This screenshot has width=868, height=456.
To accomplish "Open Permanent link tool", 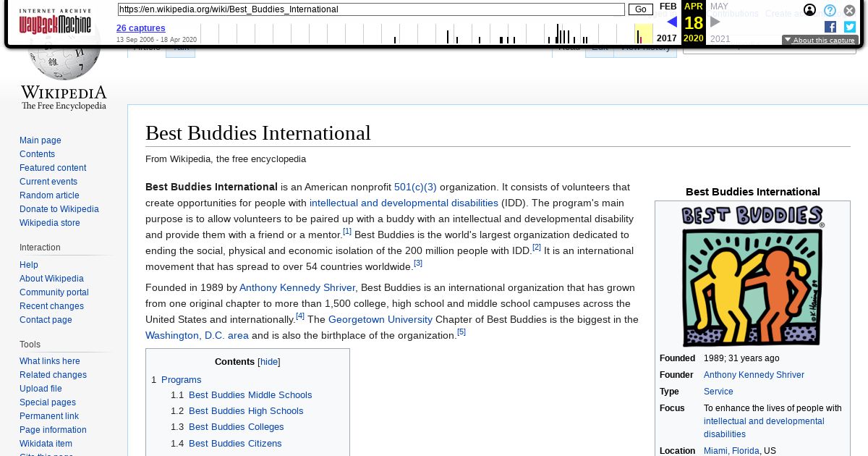I will (49, 416).
